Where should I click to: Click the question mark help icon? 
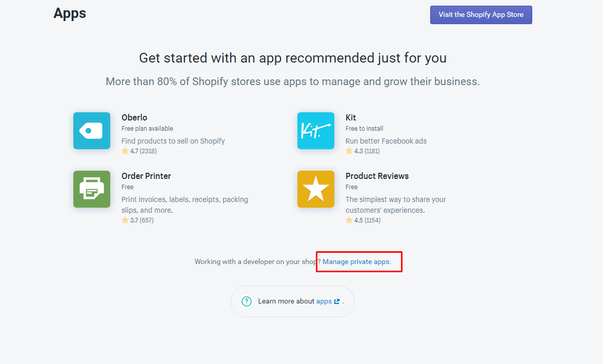[247, 301]
